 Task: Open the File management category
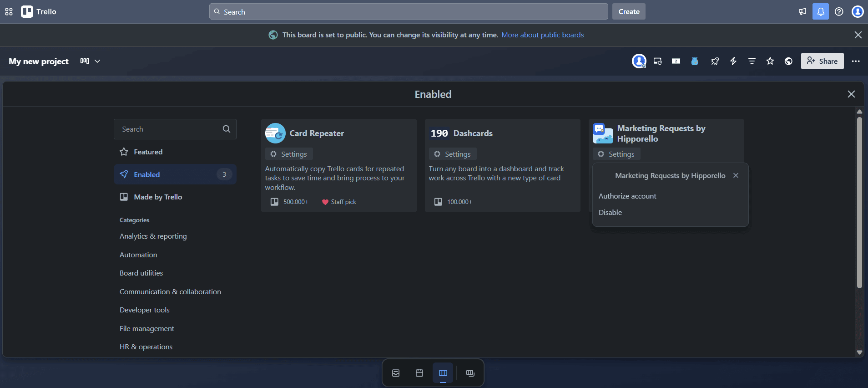coord(146,328)
